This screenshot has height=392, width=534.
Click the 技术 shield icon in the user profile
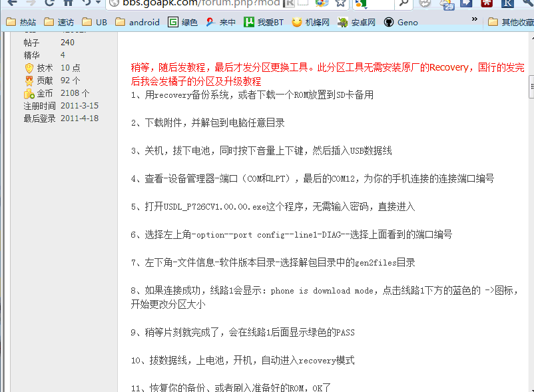pos(29,68)
